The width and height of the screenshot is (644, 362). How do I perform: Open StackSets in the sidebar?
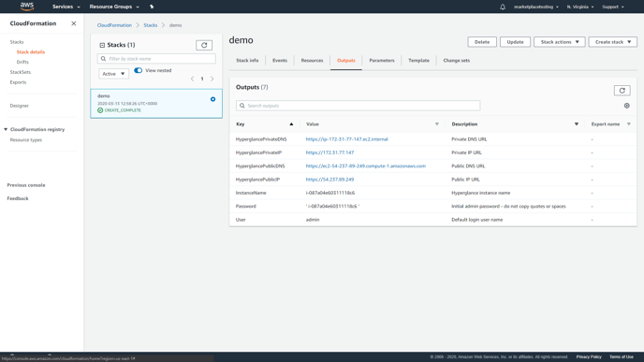click(x=21, y=72)
